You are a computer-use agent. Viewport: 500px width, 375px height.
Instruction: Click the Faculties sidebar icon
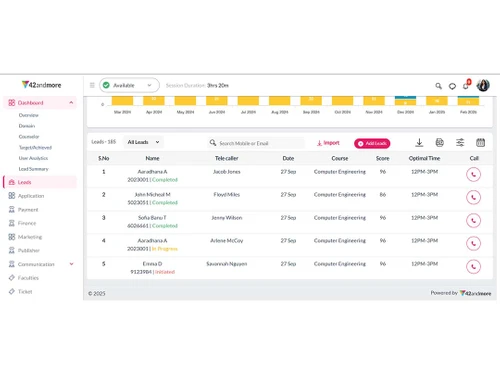point(12,278)
